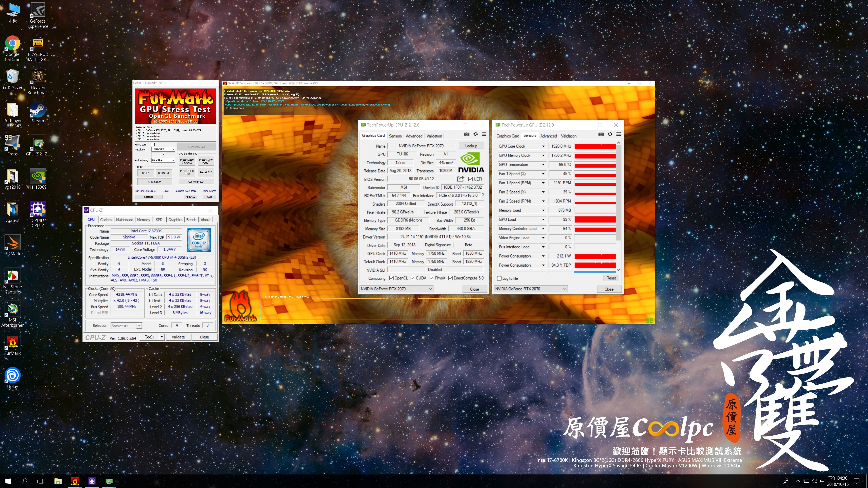Switch to the Caches tab in CPU-Z

[x=106, y=220]
